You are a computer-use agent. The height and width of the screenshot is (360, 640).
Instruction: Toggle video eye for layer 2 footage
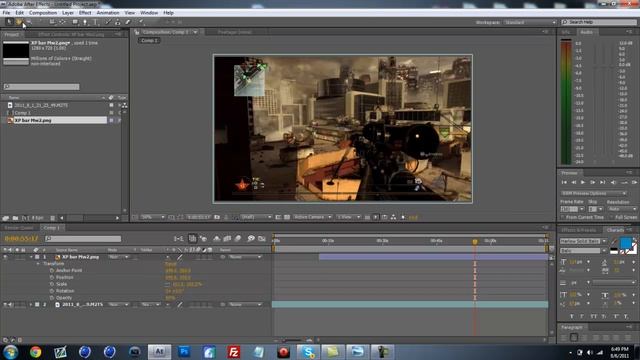pos(5,304)
